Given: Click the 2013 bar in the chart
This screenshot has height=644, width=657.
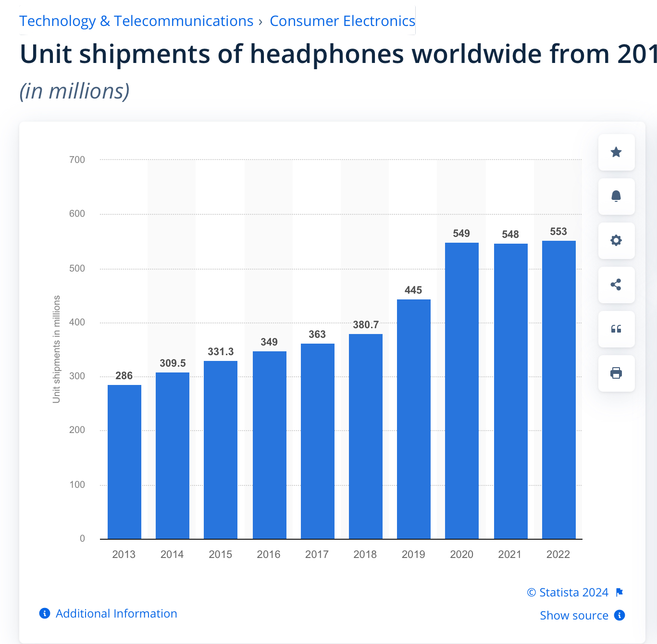Looking at the screenshot, I should (124, 462).
